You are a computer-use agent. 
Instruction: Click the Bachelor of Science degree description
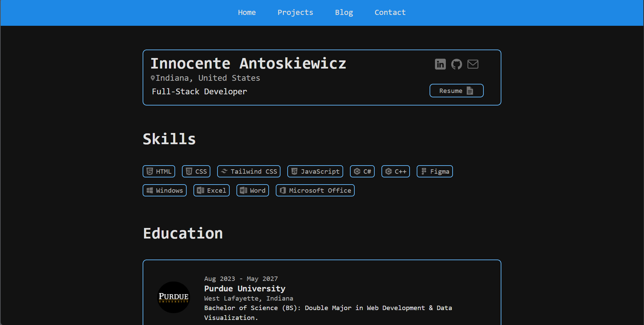click(328, 313)
